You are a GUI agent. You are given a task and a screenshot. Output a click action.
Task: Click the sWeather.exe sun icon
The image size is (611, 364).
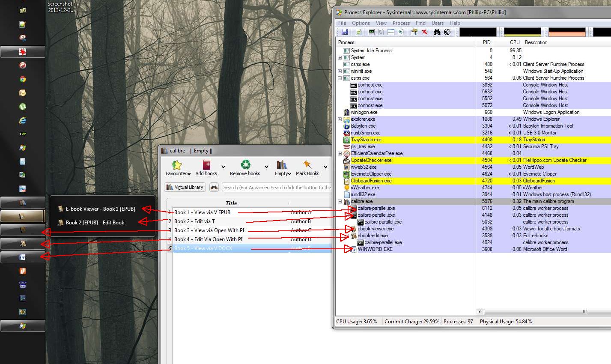coord(347,188)
